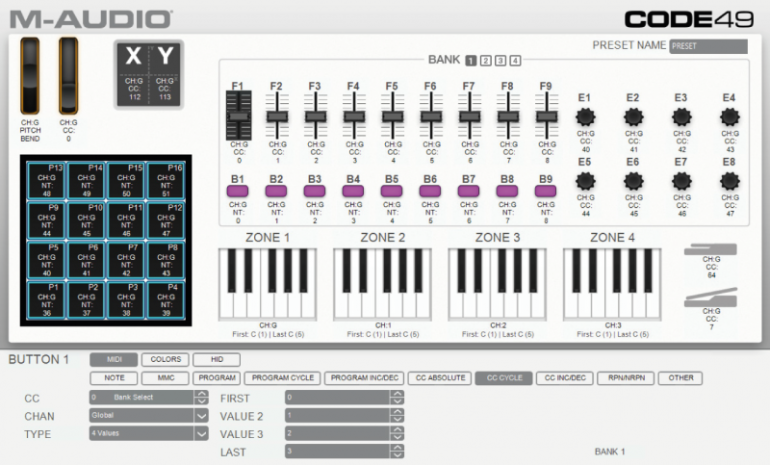Select purple button B1
770x465 pixels.
point(237,191)
